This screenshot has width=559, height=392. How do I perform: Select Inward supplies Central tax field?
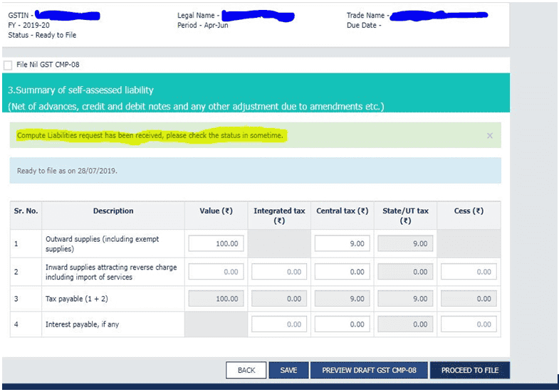(x=342, y=272)
